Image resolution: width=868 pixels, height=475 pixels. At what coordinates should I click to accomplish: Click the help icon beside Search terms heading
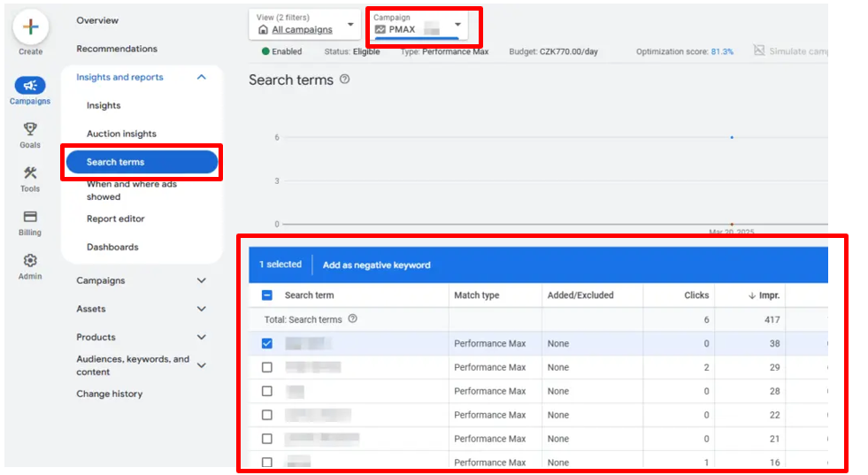pyautogui.click(x=345, y=80)
